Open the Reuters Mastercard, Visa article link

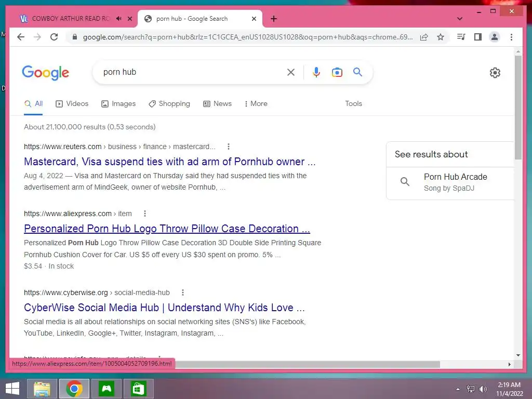170,162
